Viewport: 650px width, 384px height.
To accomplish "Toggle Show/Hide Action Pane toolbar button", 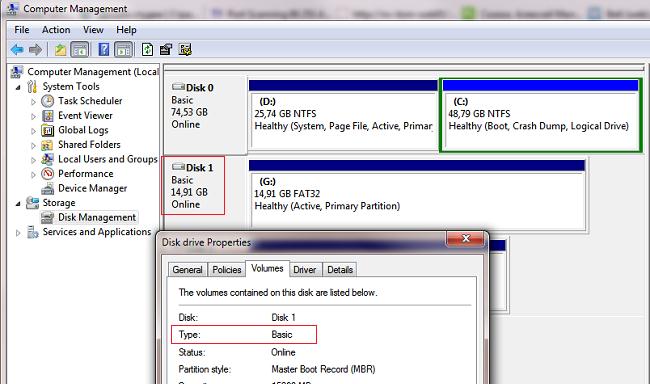I will [x=124, y=50].
